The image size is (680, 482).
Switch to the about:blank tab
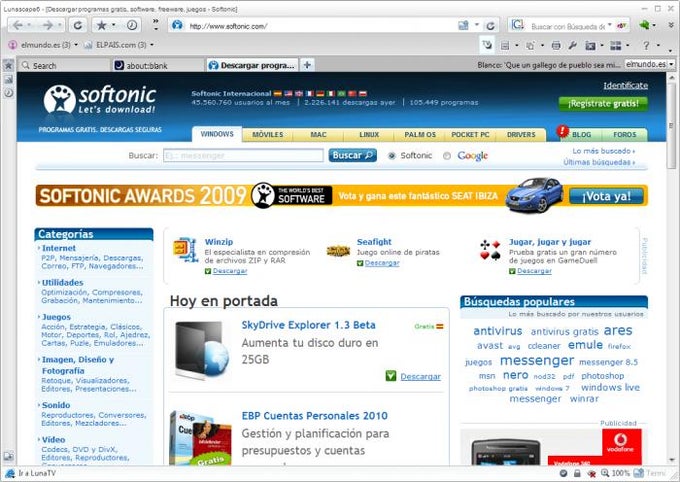coord(157,65)
